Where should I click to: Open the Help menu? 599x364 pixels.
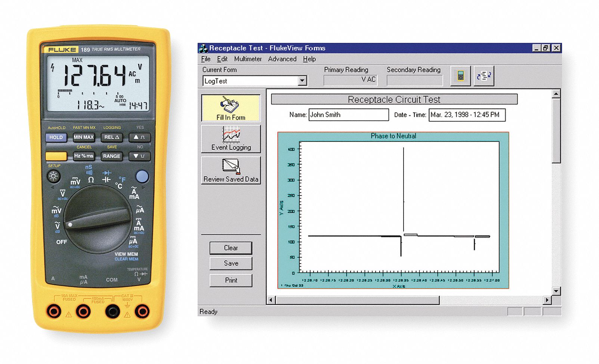310,59
